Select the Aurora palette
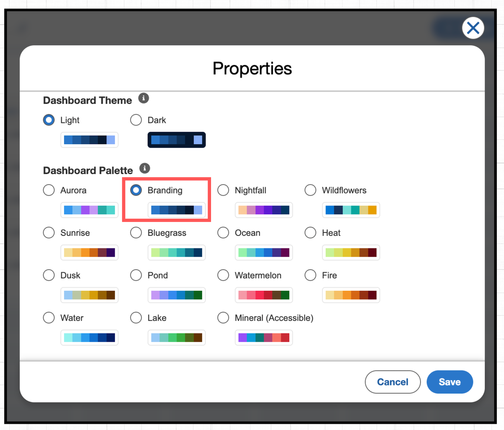This screenshot has height=430, width=504. (x=49, y=190)
